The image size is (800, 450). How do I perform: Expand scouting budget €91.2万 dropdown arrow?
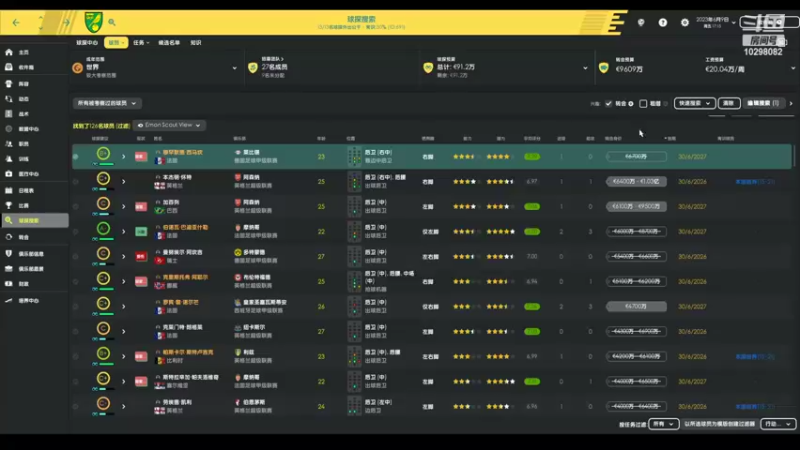click(x=585, y=68)
